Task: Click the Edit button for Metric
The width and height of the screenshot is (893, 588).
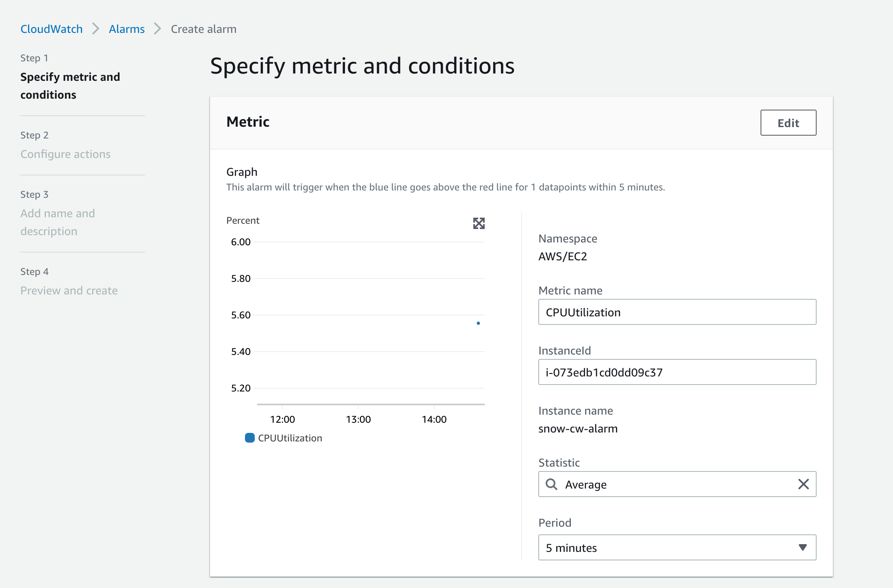Action: point(788,123)
